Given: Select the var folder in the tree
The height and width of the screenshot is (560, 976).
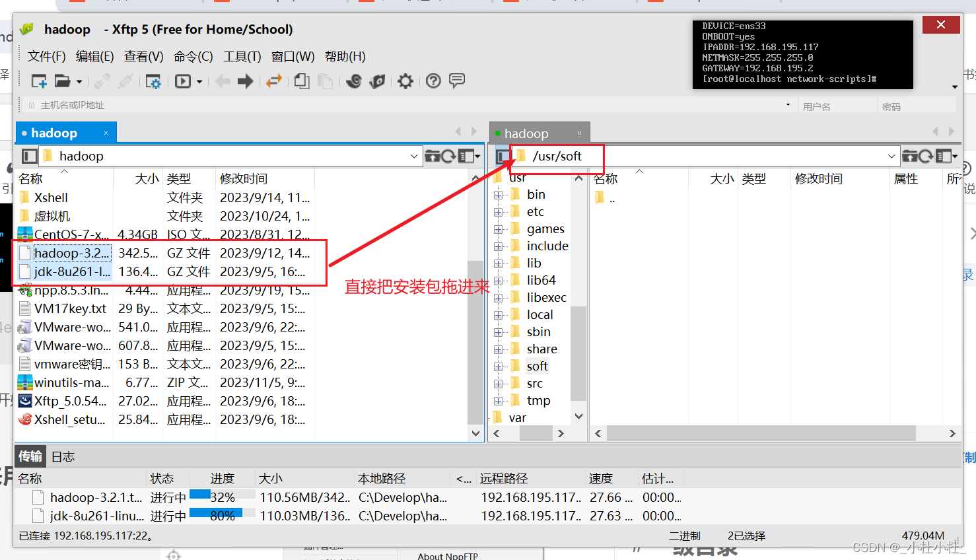Looking at the screenshot, I should (517, 418).
